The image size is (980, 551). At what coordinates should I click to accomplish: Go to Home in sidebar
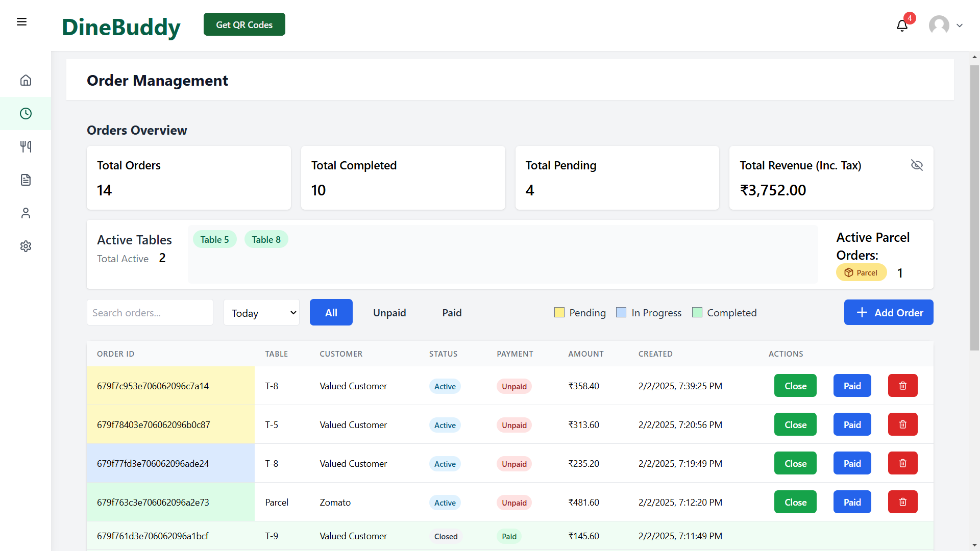click(x=26, y=80)
